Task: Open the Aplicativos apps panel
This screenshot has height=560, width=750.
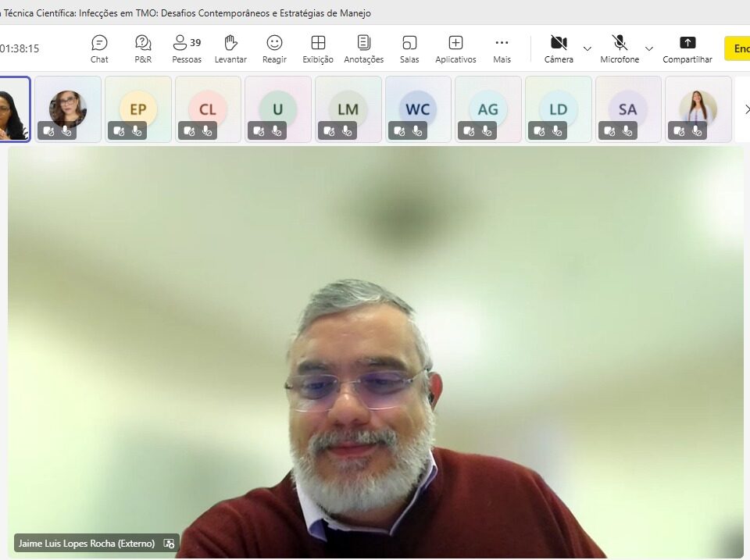Action: pyautogui.click(x=455, y=48)
